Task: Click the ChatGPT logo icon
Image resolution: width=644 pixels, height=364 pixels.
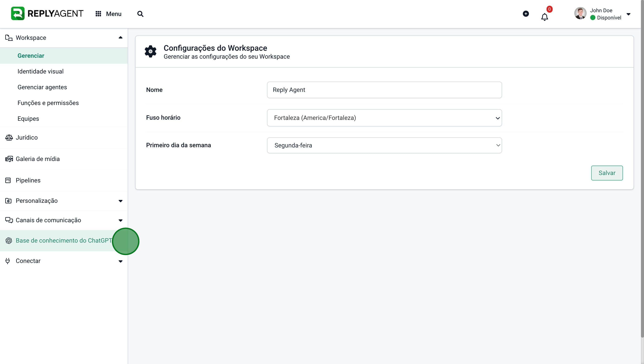Action: [9, 240]
